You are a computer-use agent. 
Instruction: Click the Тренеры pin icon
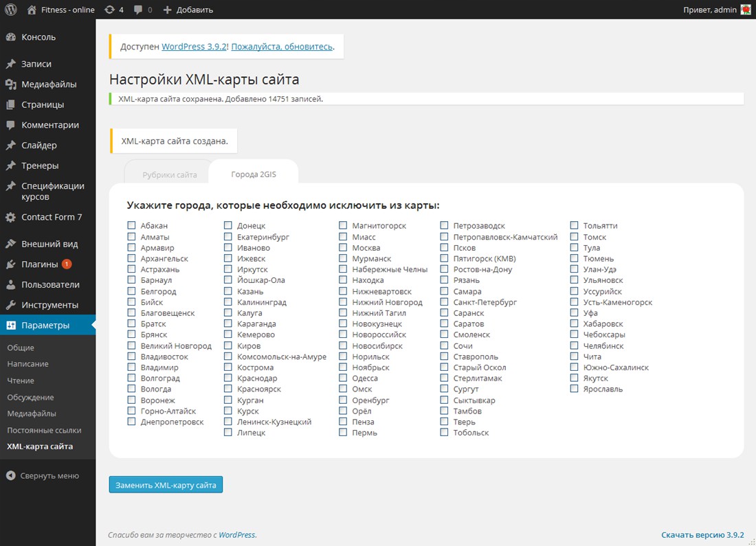point(10,166)
